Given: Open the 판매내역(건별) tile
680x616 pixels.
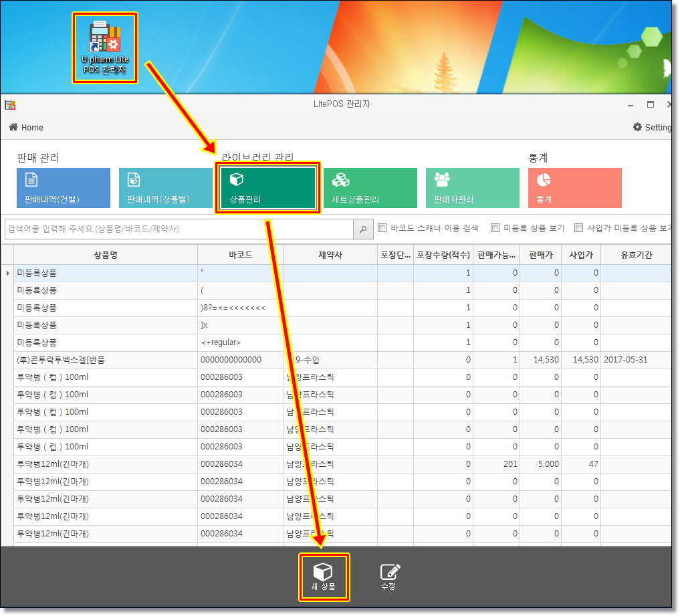Looking at the screenshot, I should click(x=64, y=188).
